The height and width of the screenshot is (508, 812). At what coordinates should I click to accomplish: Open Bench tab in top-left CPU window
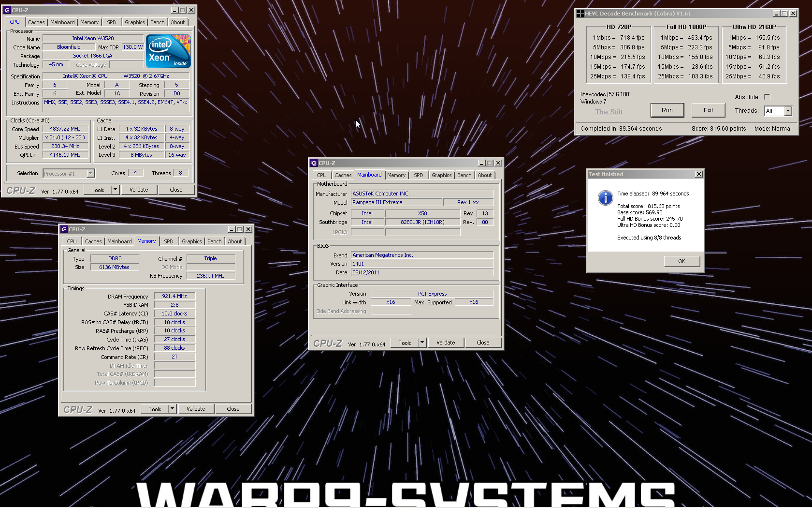[x=157, y=22]
